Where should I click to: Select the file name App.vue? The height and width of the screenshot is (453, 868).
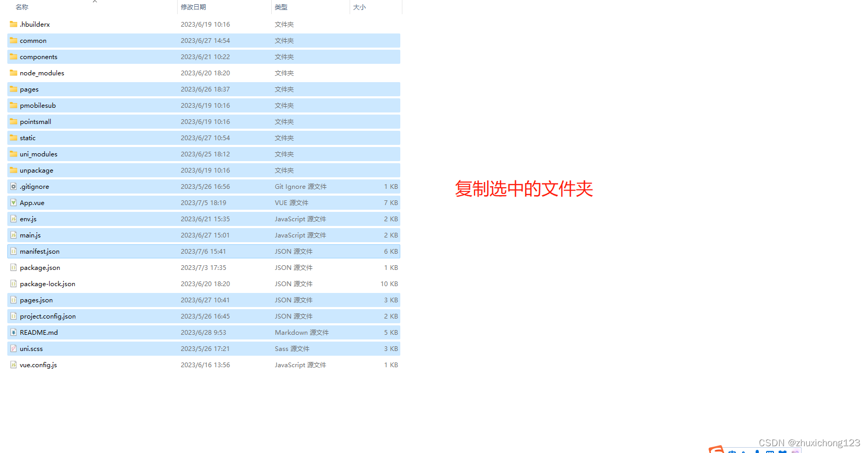[x=32, y=202]
